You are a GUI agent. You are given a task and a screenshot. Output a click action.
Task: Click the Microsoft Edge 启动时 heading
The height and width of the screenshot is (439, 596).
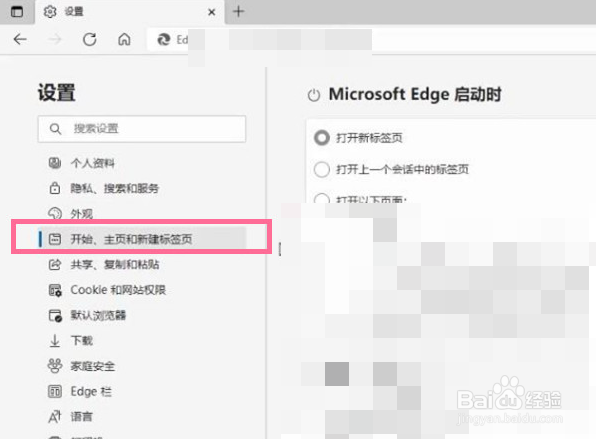(415, 94)
